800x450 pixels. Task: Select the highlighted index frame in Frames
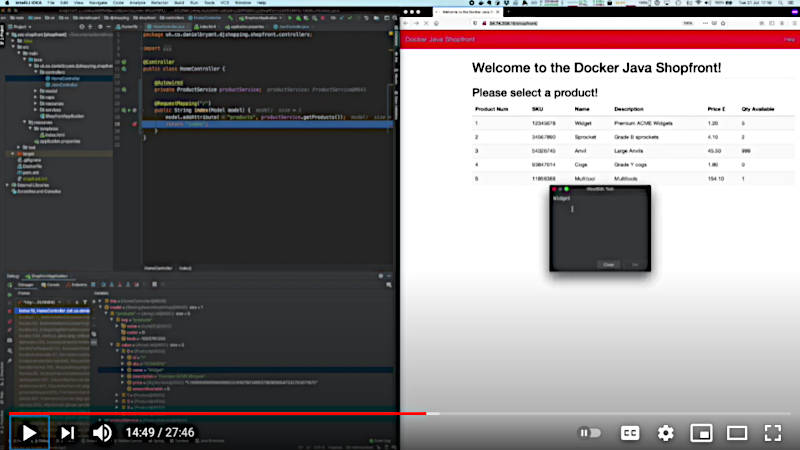tap(53, 311)
